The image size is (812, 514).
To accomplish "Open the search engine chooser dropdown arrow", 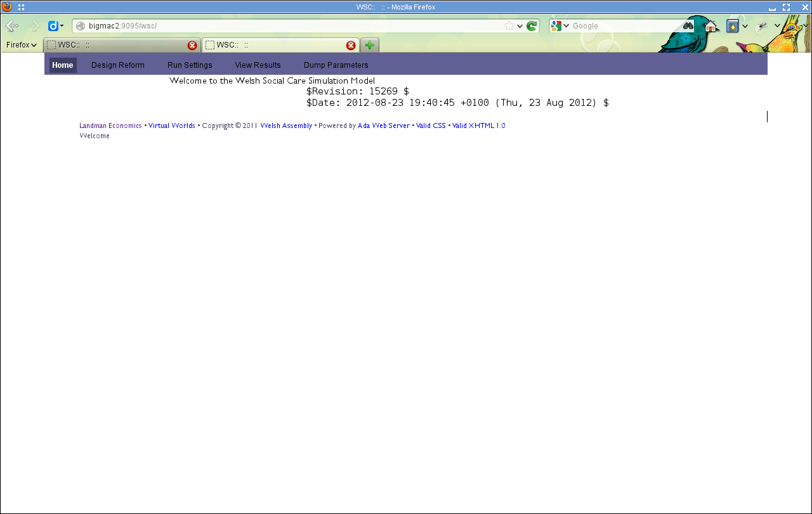I will pos(566,26).
